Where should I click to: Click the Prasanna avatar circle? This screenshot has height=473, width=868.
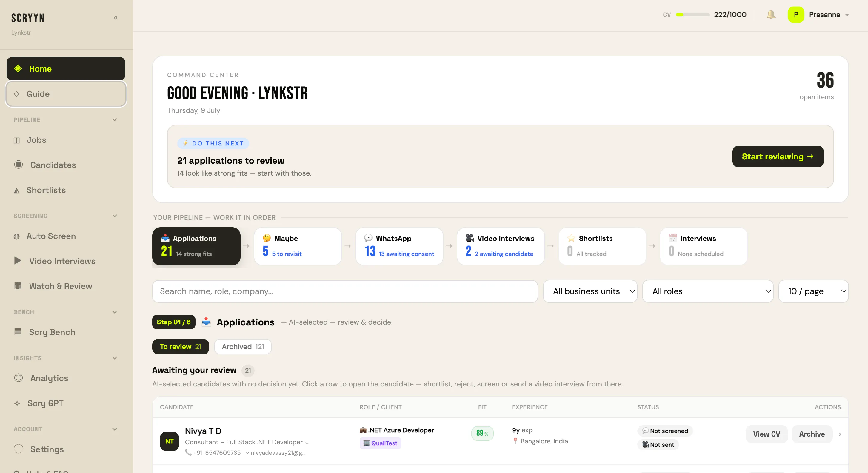pos(795,15)
